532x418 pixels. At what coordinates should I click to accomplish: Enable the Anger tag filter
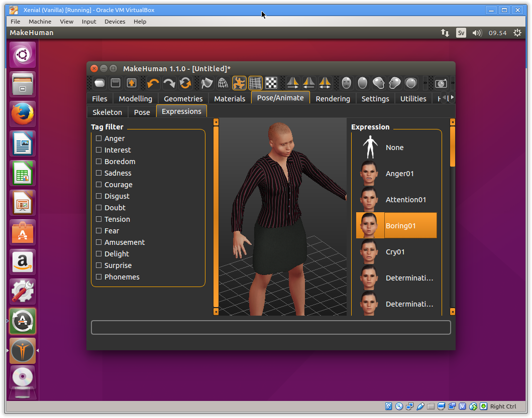99,138
